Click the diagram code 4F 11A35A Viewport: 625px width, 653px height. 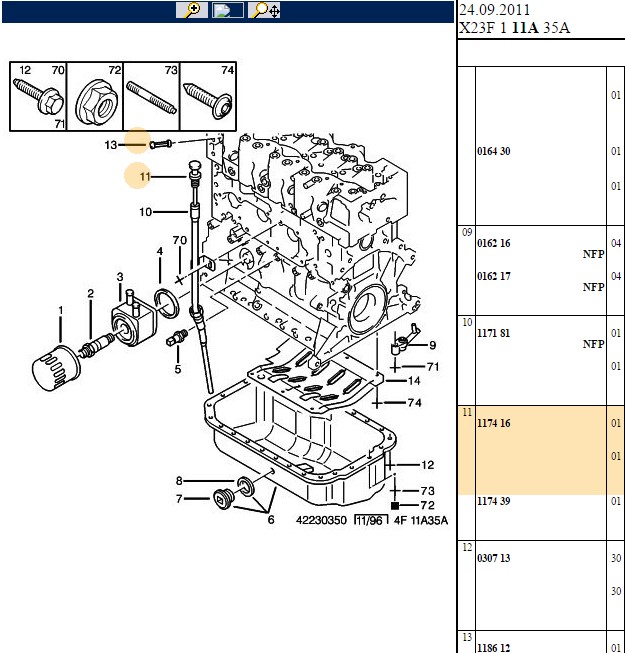point(421,520)
